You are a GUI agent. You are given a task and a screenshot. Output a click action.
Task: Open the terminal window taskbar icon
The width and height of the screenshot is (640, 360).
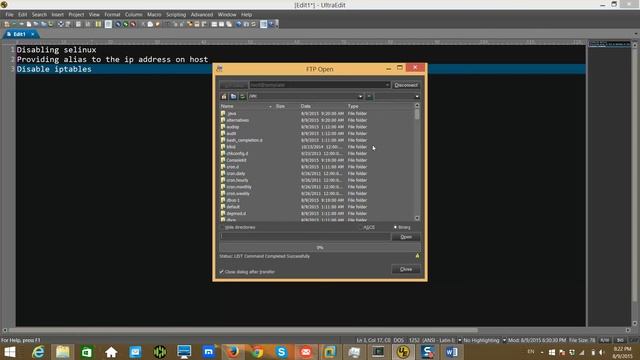point(378,352)
